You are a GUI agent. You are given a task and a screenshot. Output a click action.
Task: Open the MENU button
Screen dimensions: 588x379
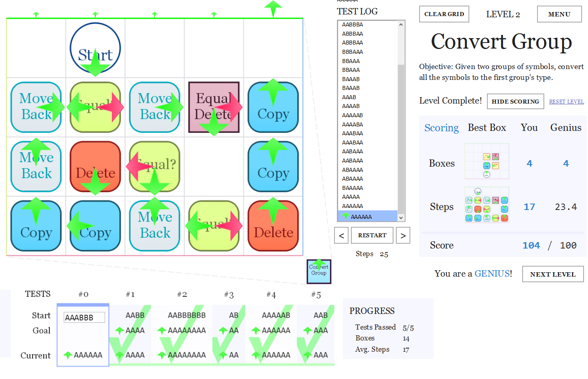point(559,14)
